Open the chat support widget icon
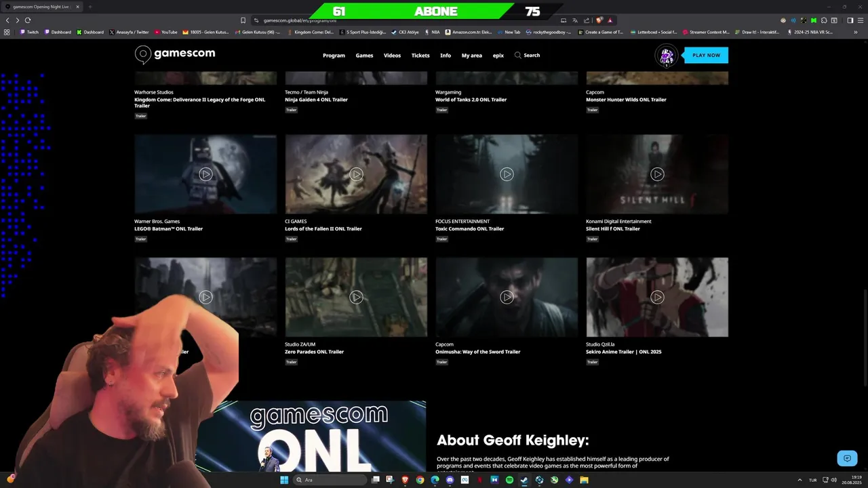868x488 pixels. tap(847, 459)
